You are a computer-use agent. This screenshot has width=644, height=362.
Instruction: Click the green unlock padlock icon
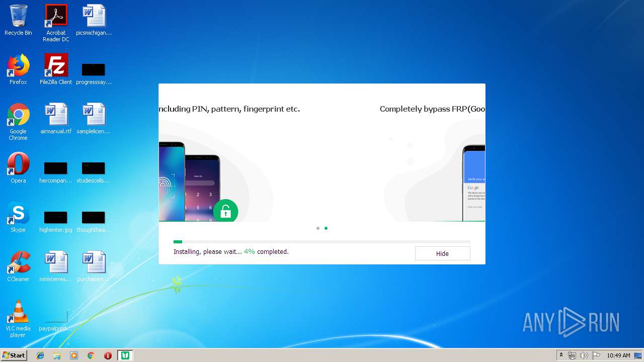tap(225, 211)
